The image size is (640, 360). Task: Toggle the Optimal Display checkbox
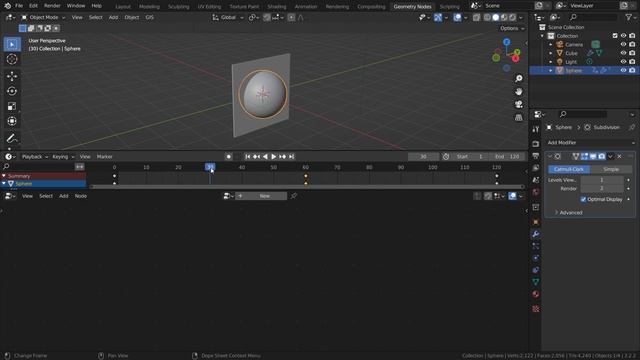click(x=583, y=199)
